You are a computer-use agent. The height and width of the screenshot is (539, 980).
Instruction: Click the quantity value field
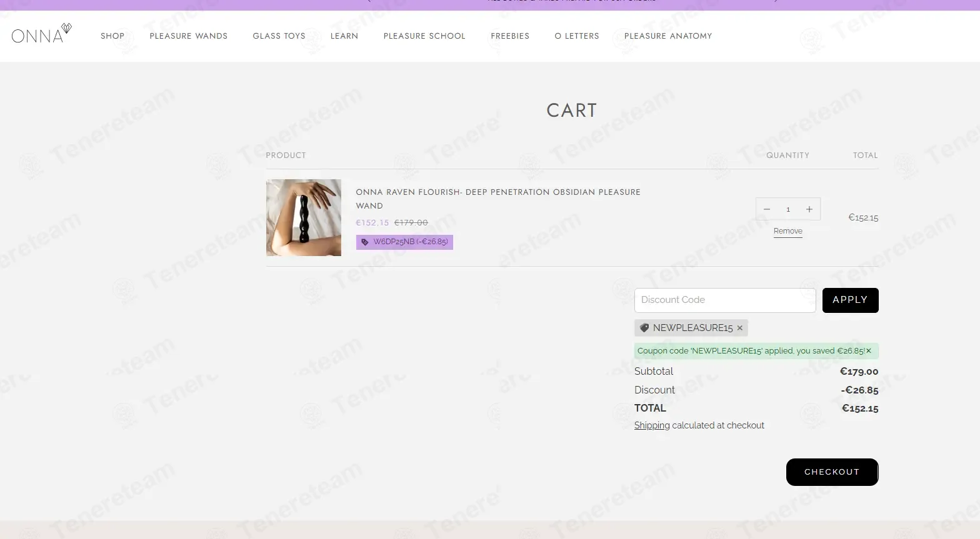click(788, 209)
